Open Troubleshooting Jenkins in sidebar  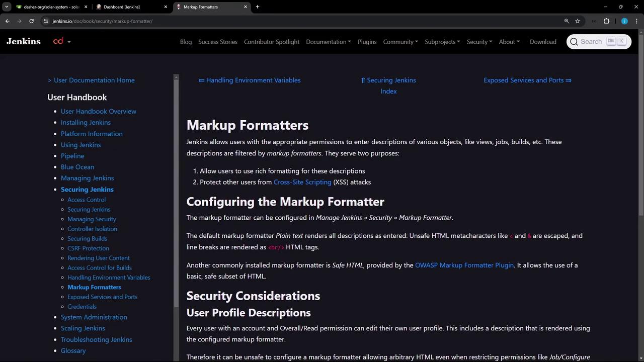(x=97, y=339)
